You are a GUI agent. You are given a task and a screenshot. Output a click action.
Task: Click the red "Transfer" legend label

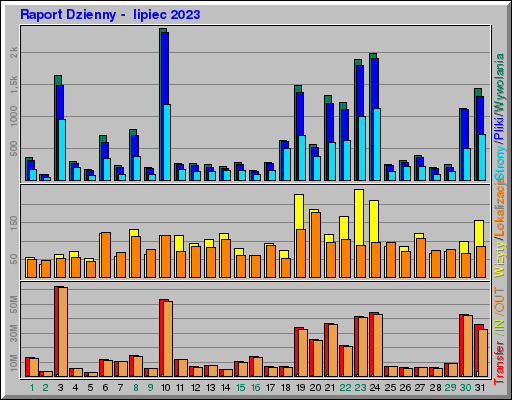[x=499, y=363]
